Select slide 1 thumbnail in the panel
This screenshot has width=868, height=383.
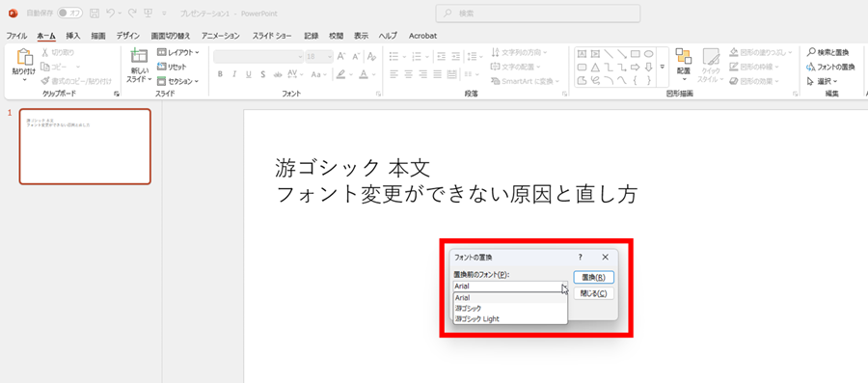(x=85, y=146)
